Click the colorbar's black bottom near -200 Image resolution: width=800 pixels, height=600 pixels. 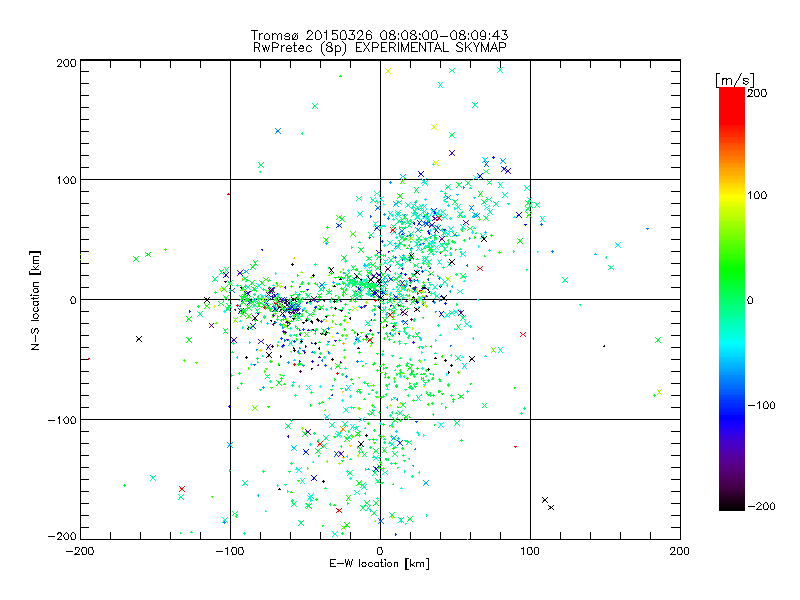click(732, 503)
